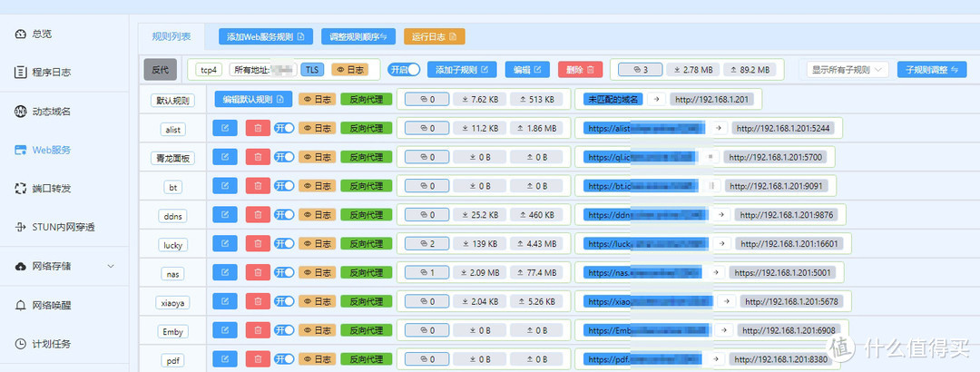
Task: Click the 程序日志 log icon in sidebar
Action: [x=21, y=72]
